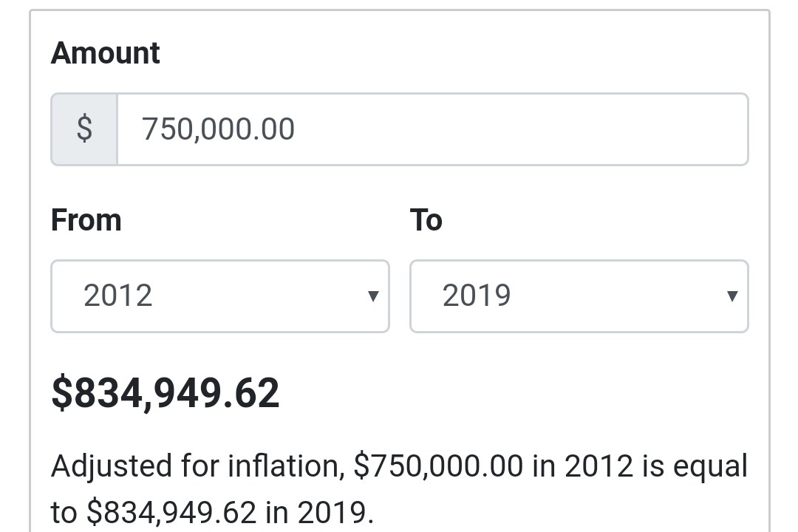Click "2012" in the result sentence
This screenshot has width=798, height=532.
tap(598, 467)
